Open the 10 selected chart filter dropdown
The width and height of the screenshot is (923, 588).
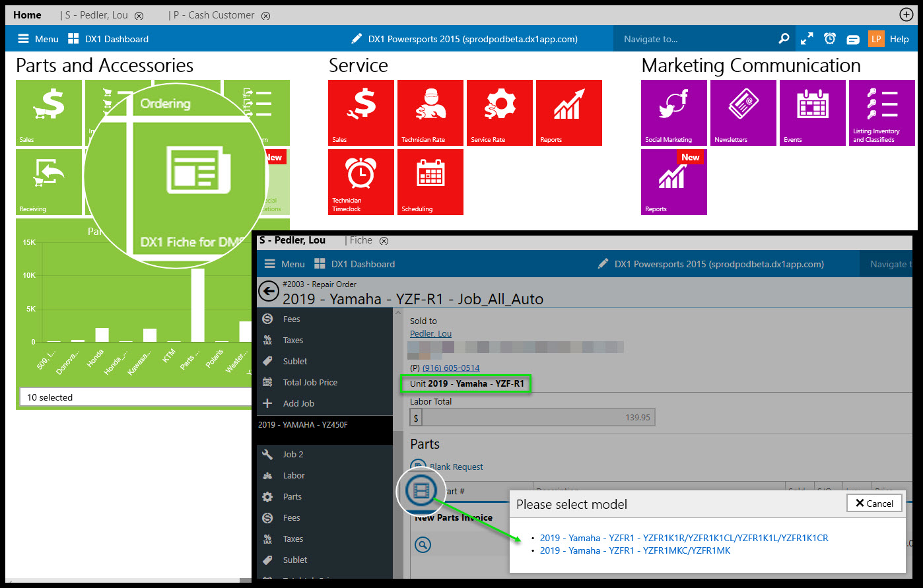tap(135, 397)
